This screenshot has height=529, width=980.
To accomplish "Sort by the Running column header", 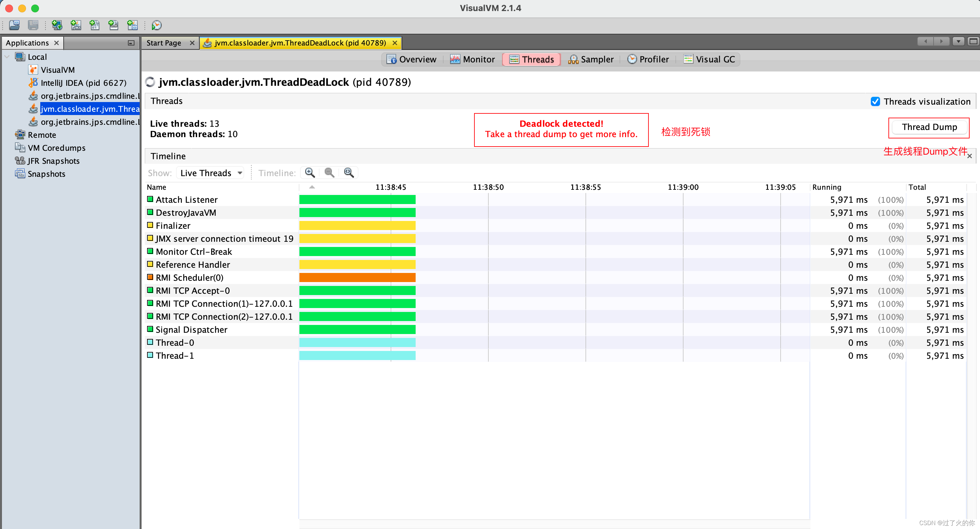I will coord(826,187).
